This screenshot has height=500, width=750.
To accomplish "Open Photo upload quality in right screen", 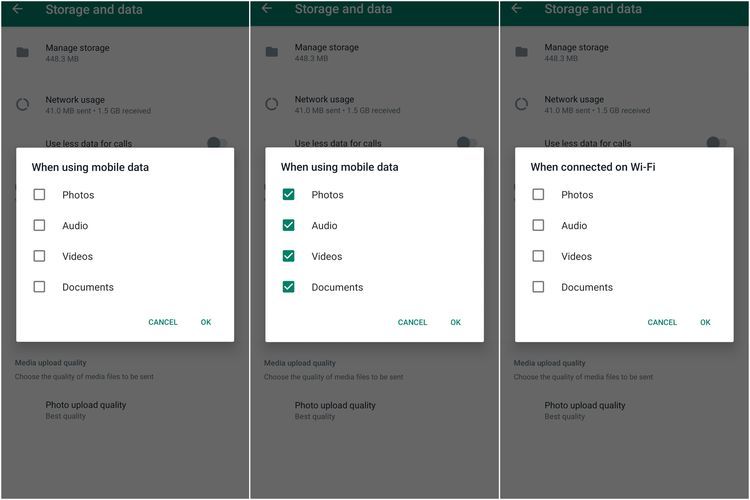I will (624, 411).
